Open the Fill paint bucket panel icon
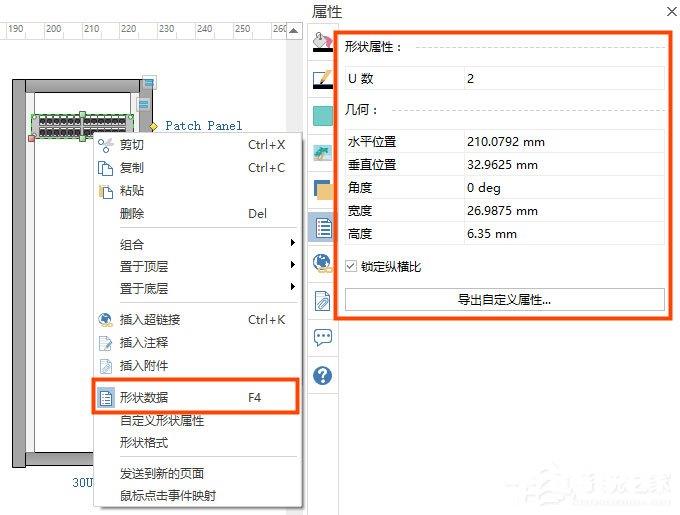680x515 pixels. (x=322, y=42)
